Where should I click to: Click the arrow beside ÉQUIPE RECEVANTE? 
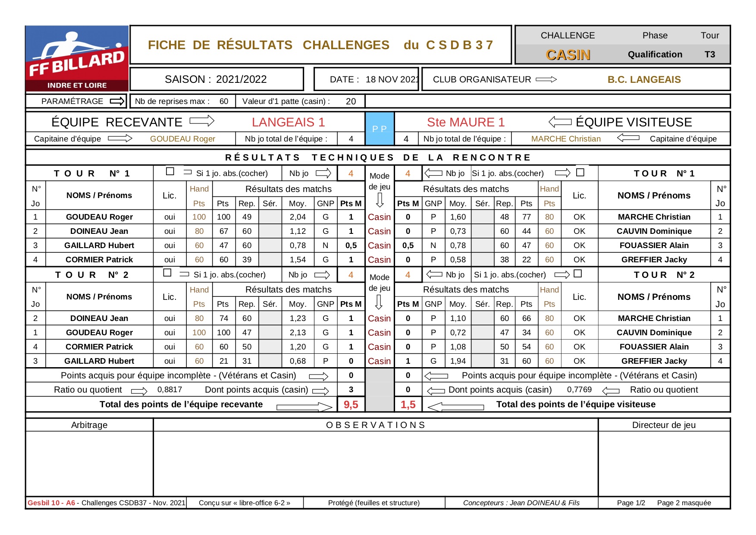click(x=202, y=121)
